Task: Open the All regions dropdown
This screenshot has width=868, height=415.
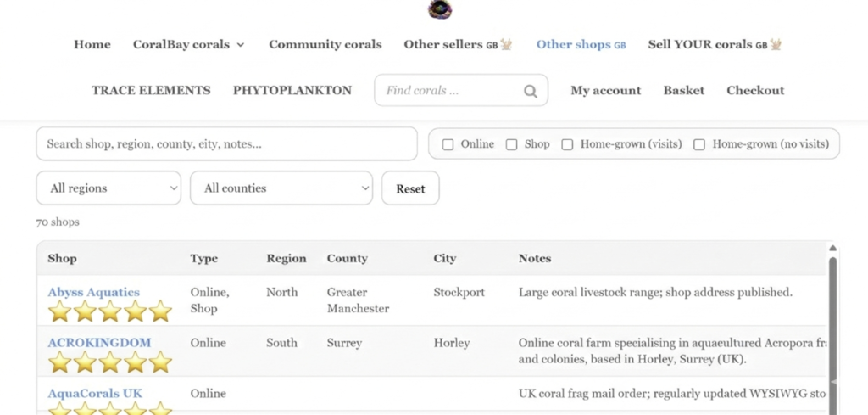Action: pyautogui.click(x=108, y=188)
